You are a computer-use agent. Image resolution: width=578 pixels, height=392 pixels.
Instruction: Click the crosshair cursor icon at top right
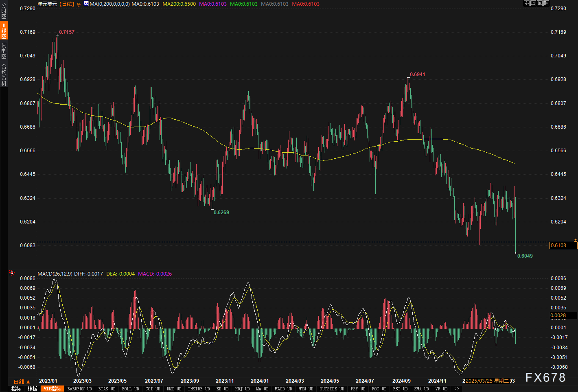click(526, 3)
